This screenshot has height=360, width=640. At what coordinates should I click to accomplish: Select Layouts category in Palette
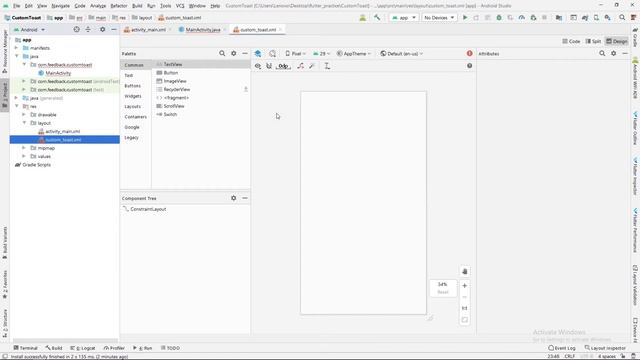pos(132,106)
